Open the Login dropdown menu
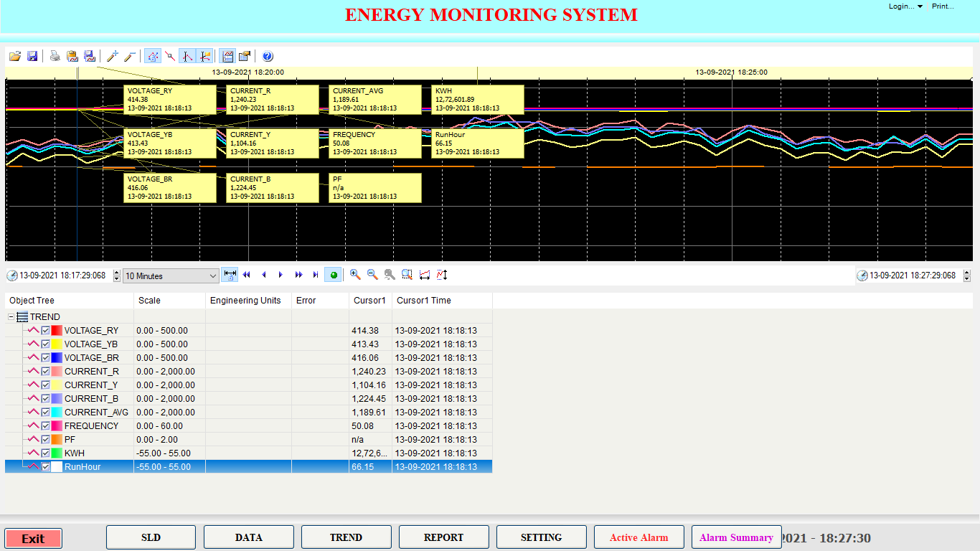This screenshot has width=980, height=551. [905, 6]
